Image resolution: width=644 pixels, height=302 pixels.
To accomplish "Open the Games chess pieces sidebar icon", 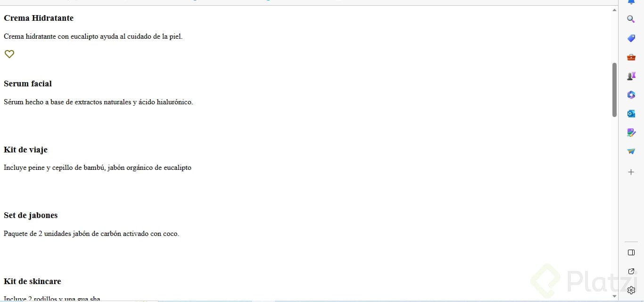I will [631, 76].
